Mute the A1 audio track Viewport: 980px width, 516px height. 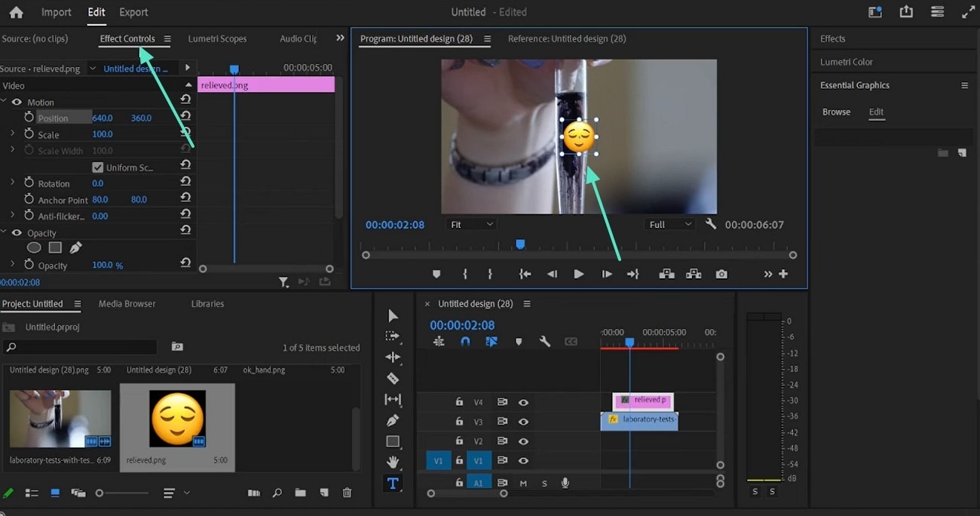pos(523,482)
